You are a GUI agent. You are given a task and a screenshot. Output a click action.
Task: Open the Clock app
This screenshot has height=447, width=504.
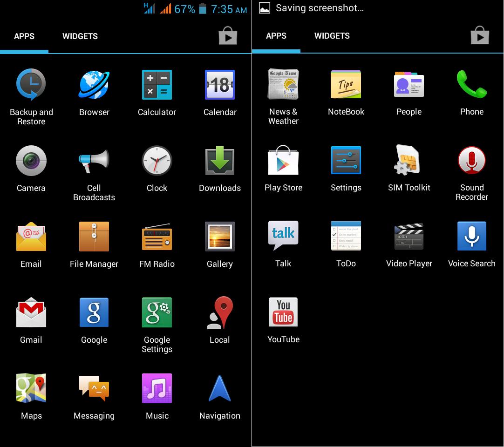click(x=157, y=160)
